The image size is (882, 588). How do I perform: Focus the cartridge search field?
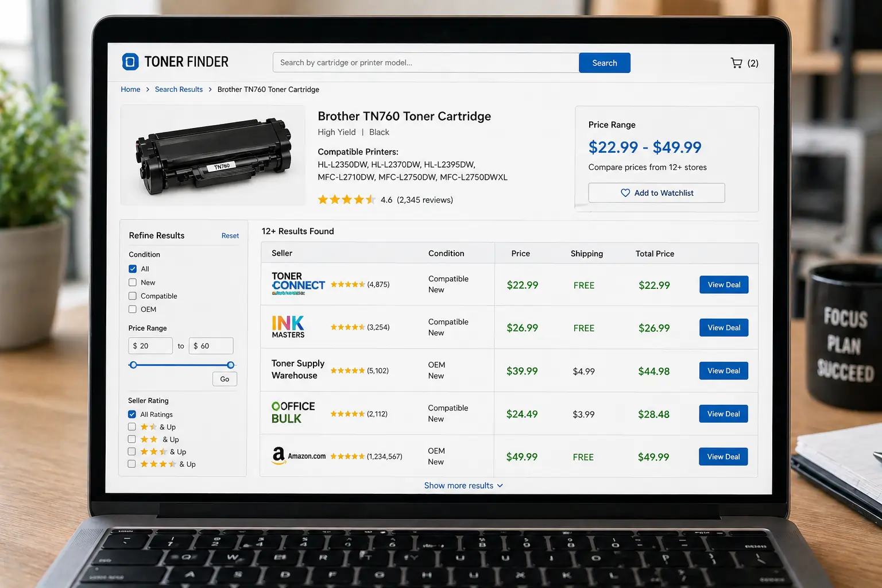[425, 63]
